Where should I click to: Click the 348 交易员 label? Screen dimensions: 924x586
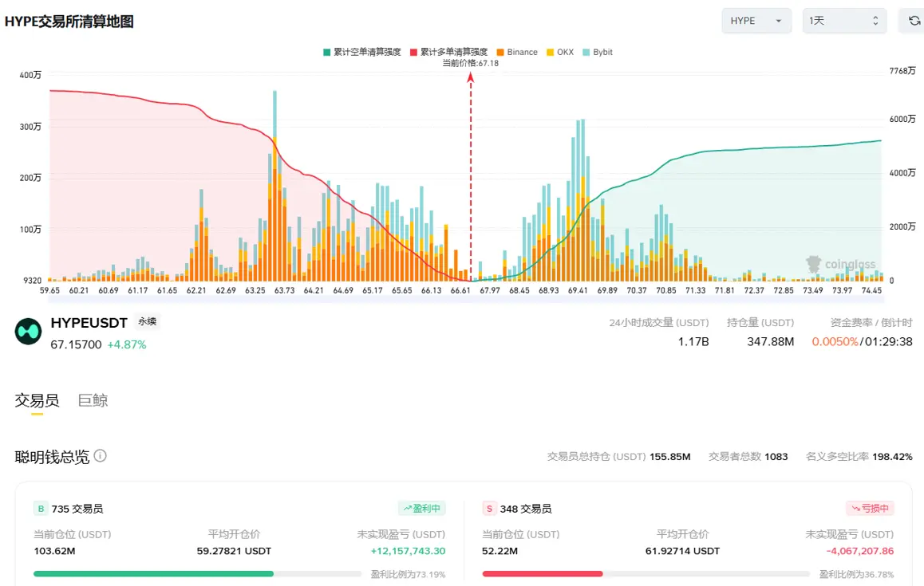[x=526, y=508]
